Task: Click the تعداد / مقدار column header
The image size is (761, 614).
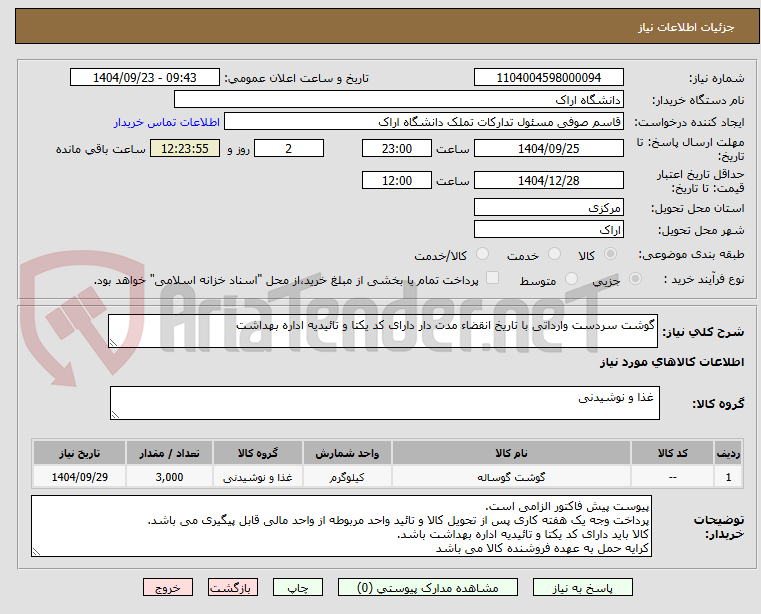Action: pos(169,453)
